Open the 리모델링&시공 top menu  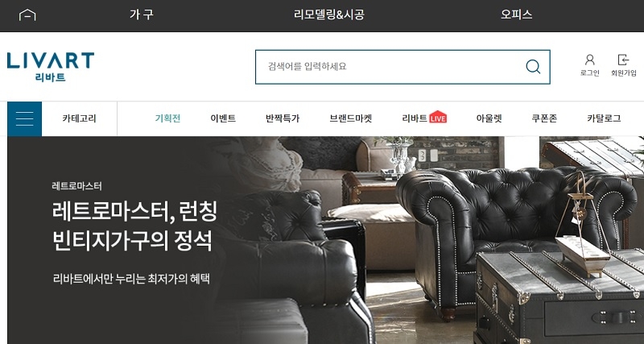click(x=329, y=15)
